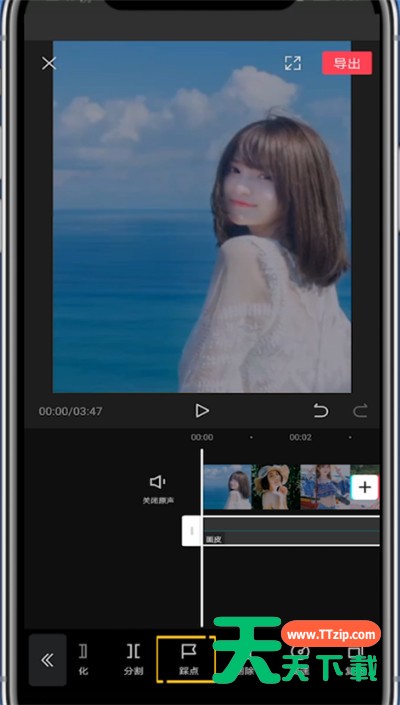Select third clip thumbnail in blue top
Screen dimensions: 400x705
click(x=325, y=487)
